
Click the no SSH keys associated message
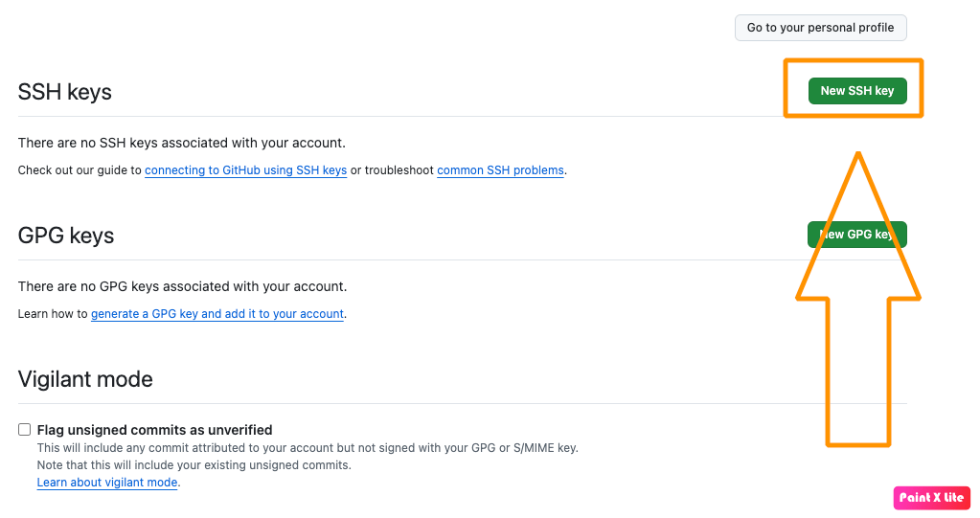point(181,144)
